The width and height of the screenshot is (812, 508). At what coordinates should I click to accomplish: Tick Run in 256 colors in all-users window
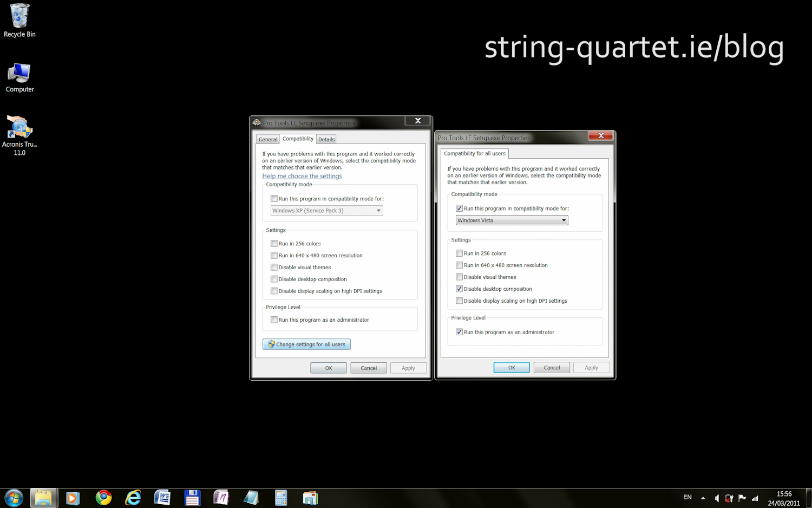pyautogui.click(x=459, y=253)
